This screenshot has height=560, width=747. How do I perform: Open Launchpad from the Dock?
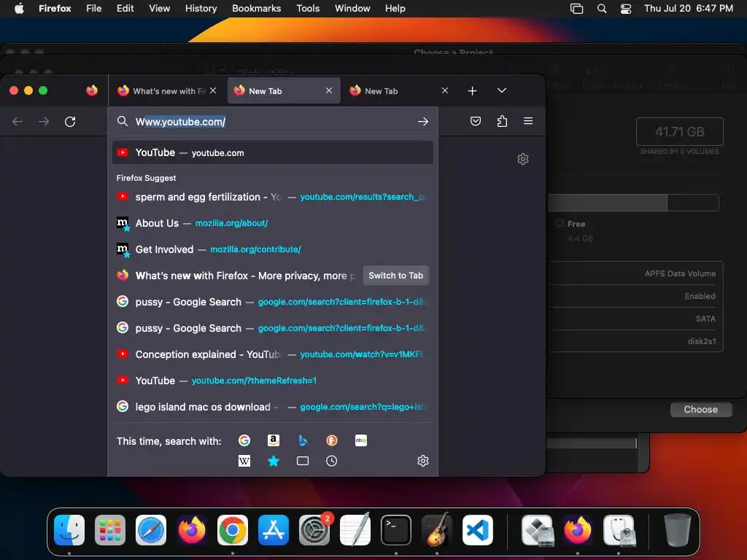coord(110,530)
